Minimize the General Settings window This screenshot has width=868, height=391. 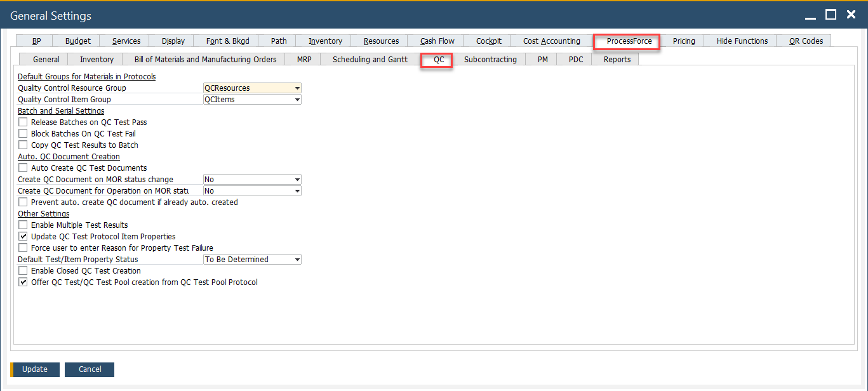click(x=811, y=15)
